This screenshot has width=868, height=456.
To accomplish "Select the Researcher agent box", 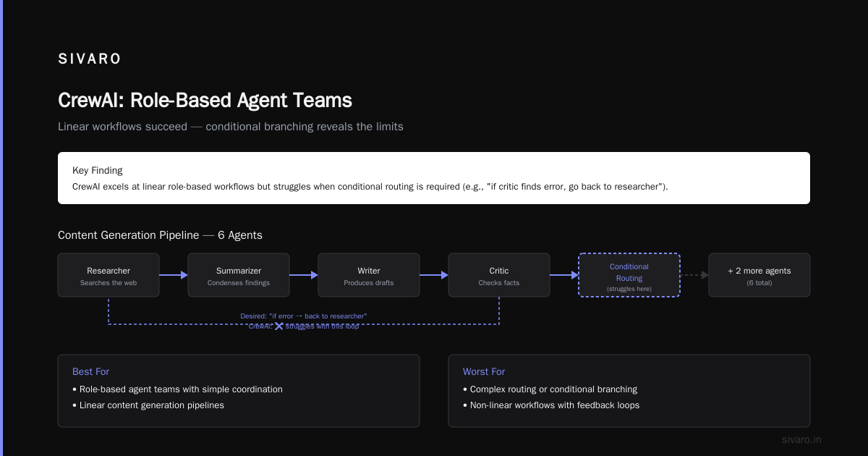I will (x=109, y=275).
